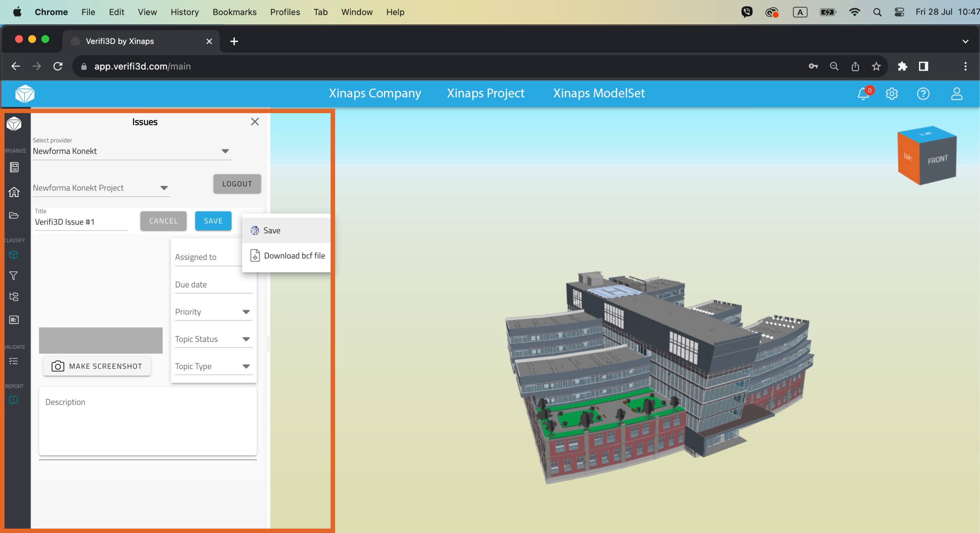Open the settings gear in header

pyautogui.click(x=891, y=94)
